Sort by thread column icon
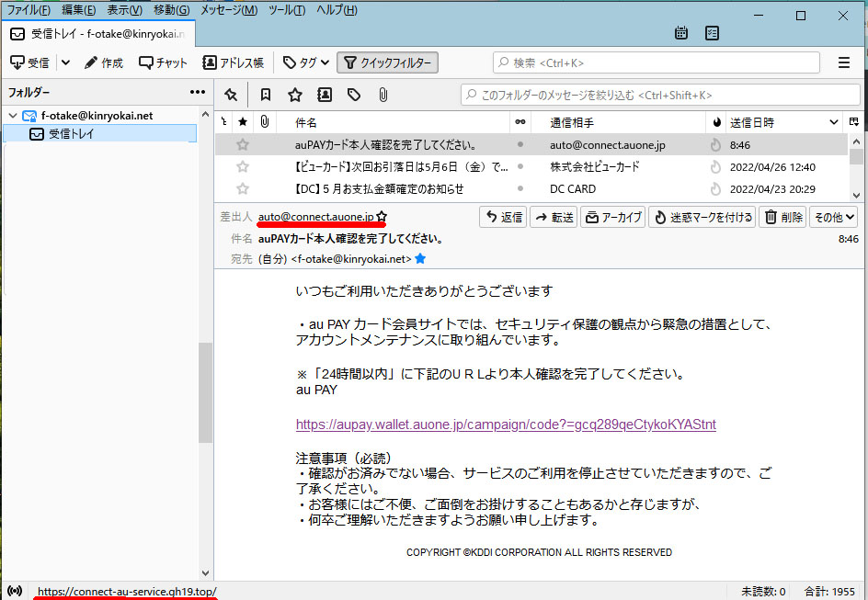868x600 pixels. coord(223,121)
